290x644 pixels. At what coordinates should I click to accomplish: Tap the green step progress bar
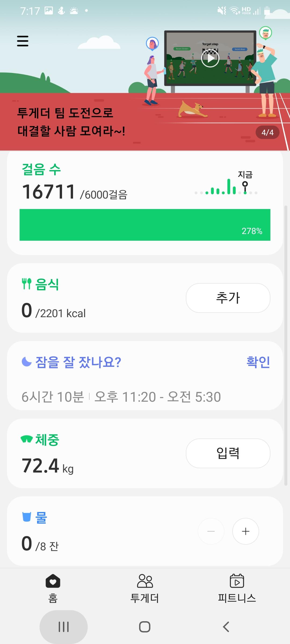click(x=145, y=225)
